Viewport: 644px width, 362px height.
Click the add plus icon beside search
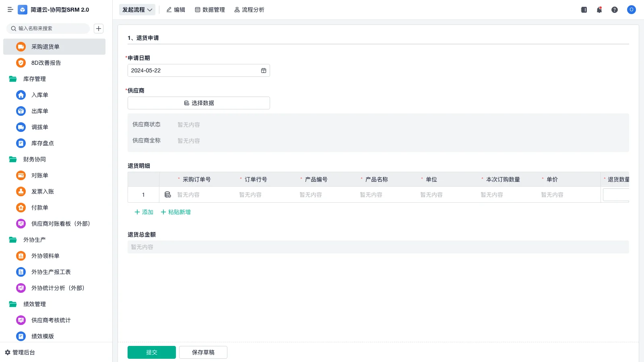tap(99, 29)
